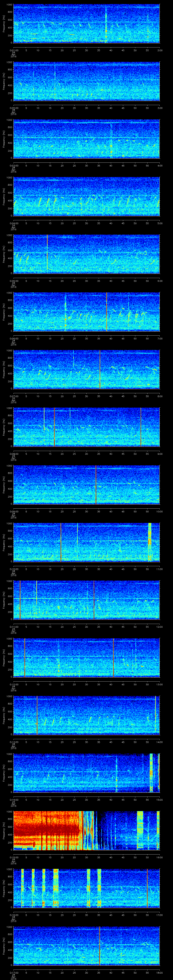Image resolution: width=173 pixels, height=980 pixels.
Task: Click the spectrogram panel starting at 0:10:00
Action: [87, 543]
